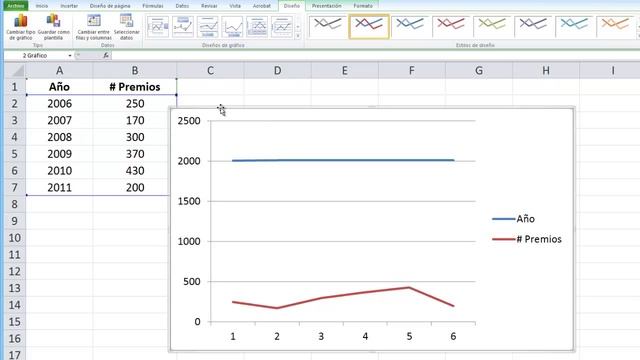Click the cell with 2008
This screenshot has width=640, height=360.
[59, 137]
